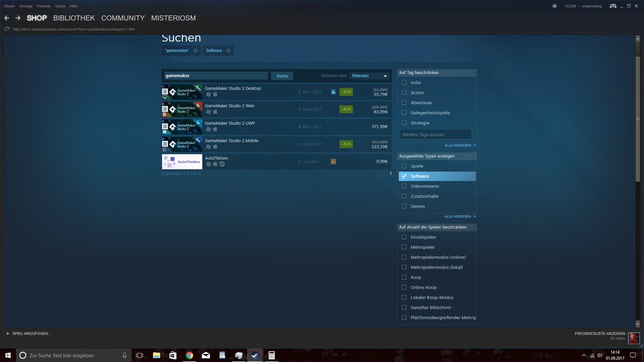Viewport: 644px width, 362px height.
Task: Check the Abenteuer tag filter
Action: coord(404,102)
